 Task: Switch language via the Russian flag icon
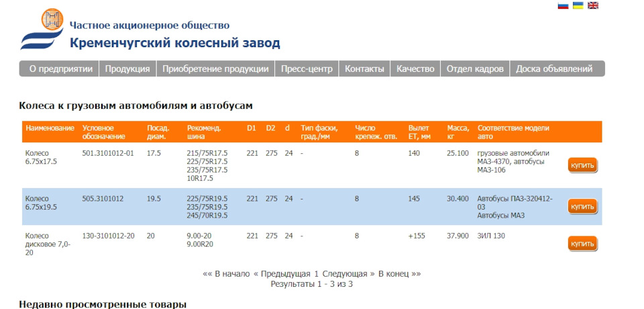tap(563, 5)
